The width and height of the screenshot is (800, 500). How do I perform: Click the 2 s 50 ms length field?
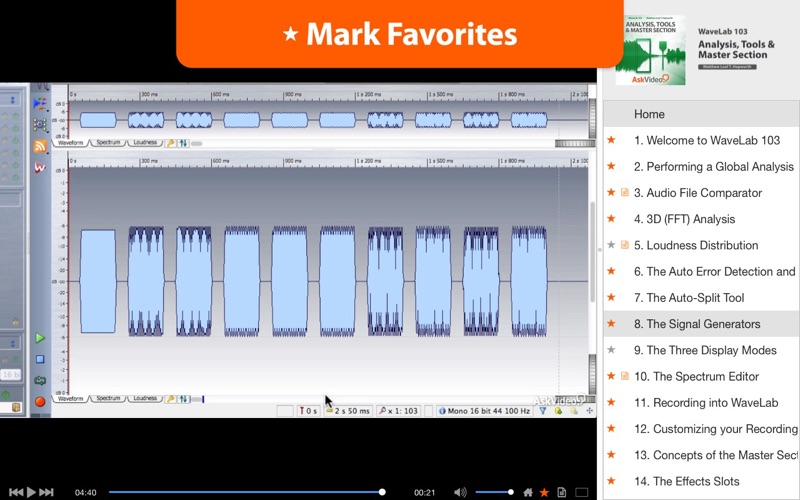(x=348, y=411)
